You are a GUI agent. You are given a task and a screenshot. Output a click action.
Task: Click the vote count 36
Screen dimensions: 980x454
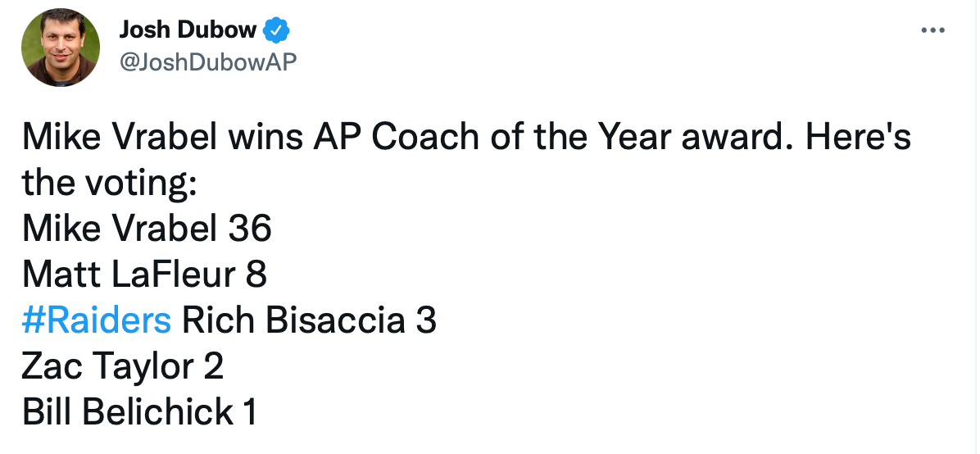tap(250, 229)
